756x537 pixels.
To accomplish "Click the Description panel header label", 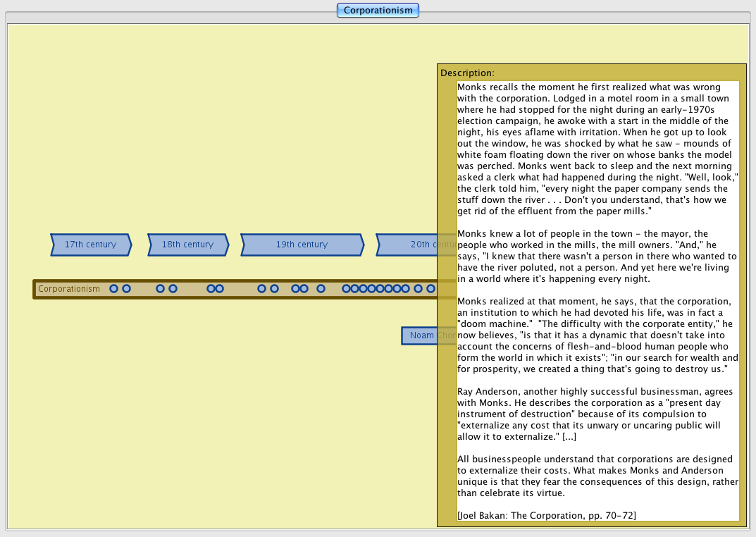I will click(x=467, y=73).
